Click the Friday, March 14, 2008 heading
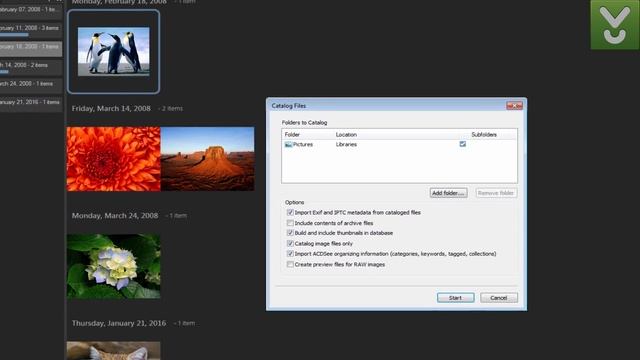The image size is (640, 360). tap(111, 109)
